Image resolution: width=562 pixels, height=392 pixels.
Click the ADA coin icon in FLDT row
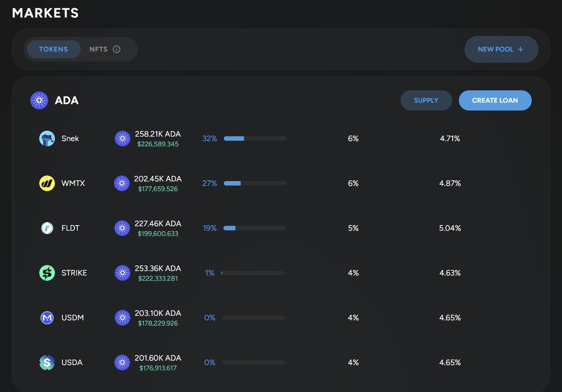[122, 228]
